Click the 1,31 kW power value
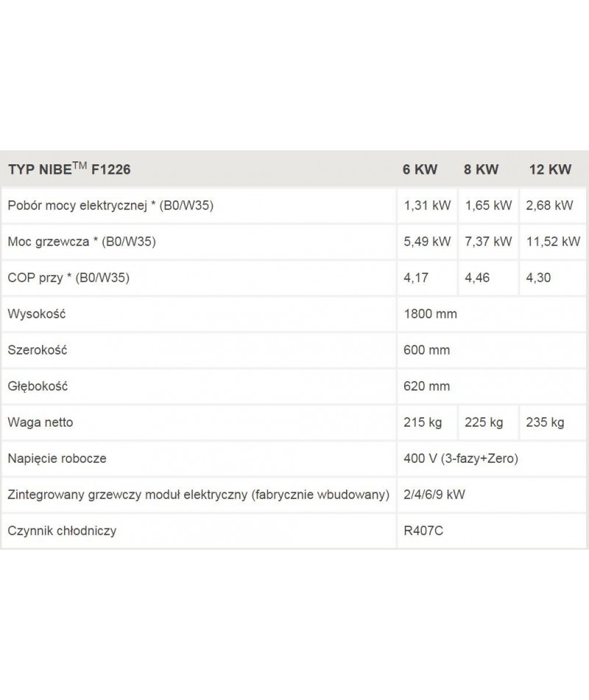 [x=427, y=206]
